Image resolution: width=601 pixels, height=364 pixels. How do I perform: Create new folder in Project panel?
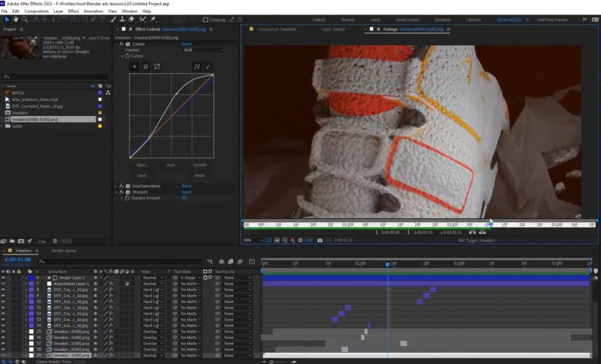click(12, 241)
